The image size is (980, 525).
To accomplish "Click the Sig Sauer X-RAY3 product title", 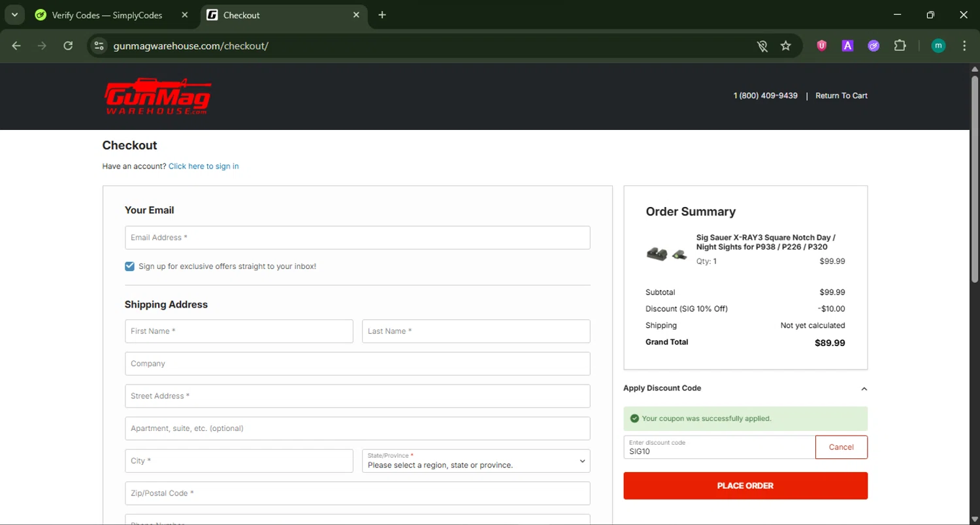I will [x=766, y=242].
